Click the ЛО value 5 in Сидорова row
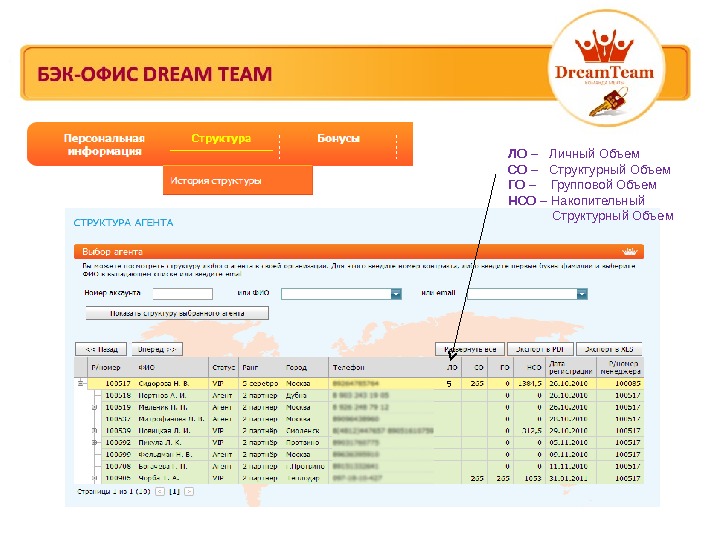720x540 pixels. (449, 384)
